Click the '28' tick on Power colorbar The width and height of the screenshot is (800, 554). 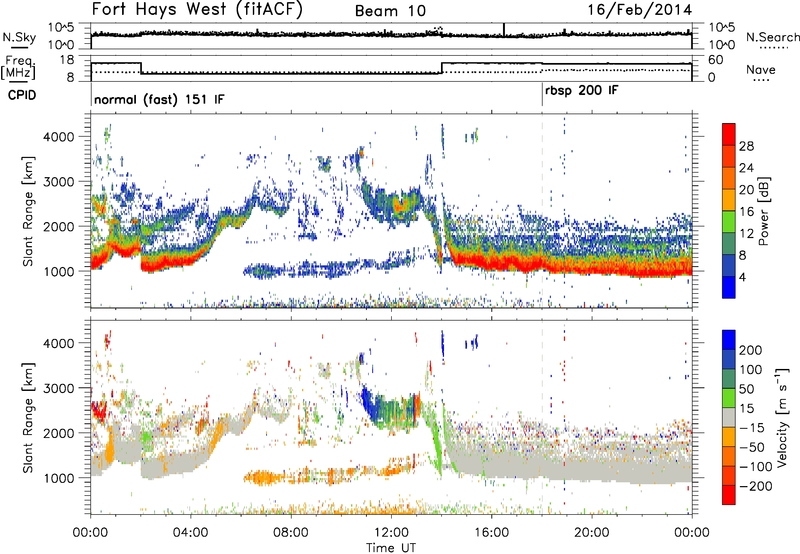point(746,146)
